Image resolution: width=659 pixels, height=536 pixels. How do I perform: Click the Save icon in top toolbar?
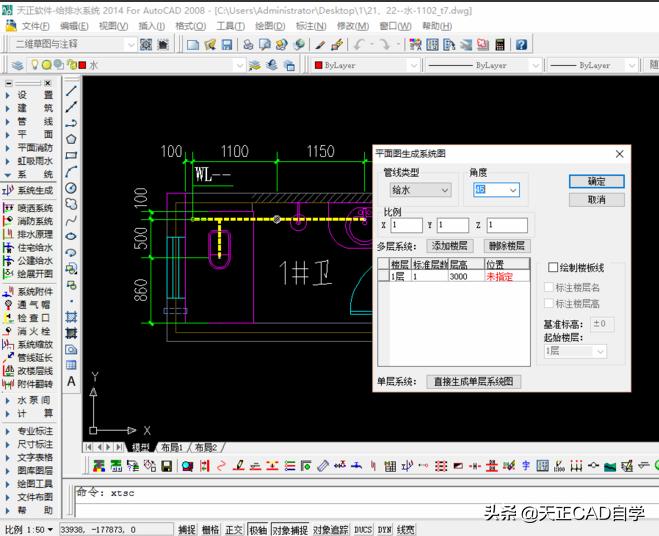[x=227, y=45]
